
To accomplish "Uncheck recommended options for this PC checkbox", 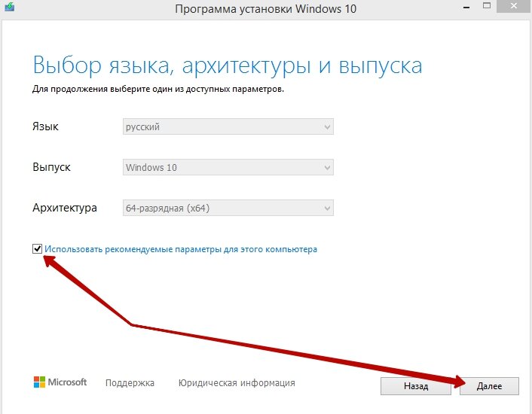I will [x=37, y=248].
